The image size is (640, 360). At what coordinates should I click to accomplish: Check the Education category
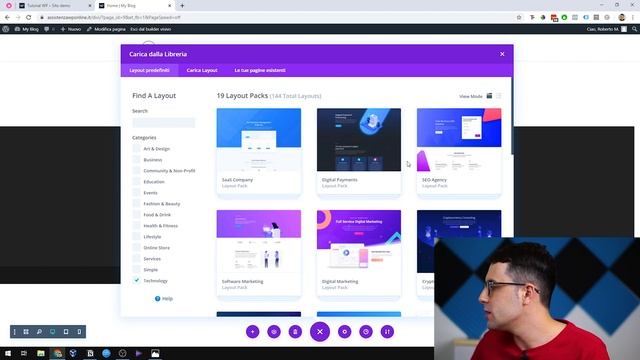point(136,182)
